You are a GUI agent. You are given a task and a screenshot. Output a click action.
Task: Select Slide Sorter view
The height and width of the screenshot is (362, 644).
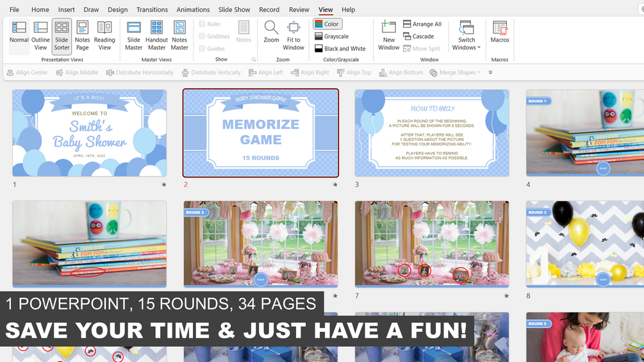(x=62, y=36)
